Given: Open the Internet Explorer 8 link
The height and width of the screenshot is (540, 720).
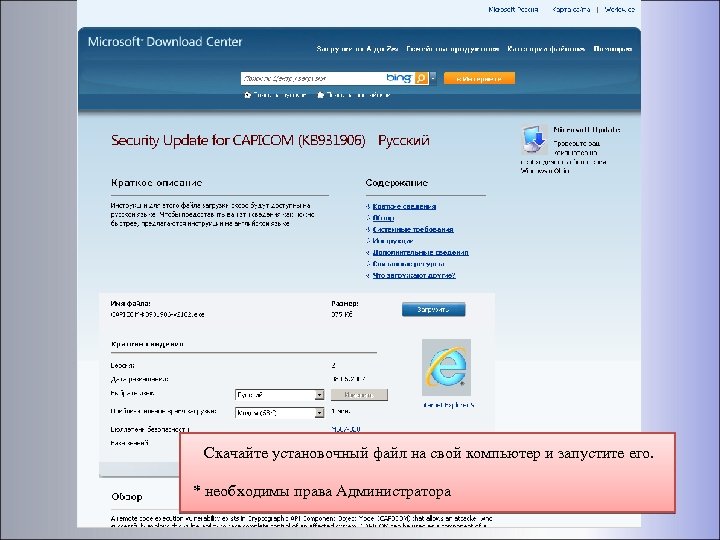Looking at the screenshot, I should click(x=449, y=405).
